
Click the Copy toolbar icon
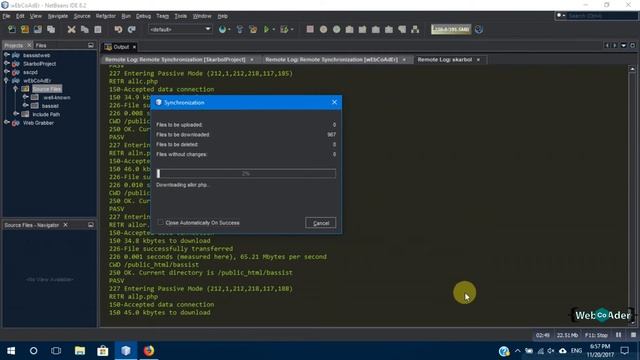click(84, 29)
